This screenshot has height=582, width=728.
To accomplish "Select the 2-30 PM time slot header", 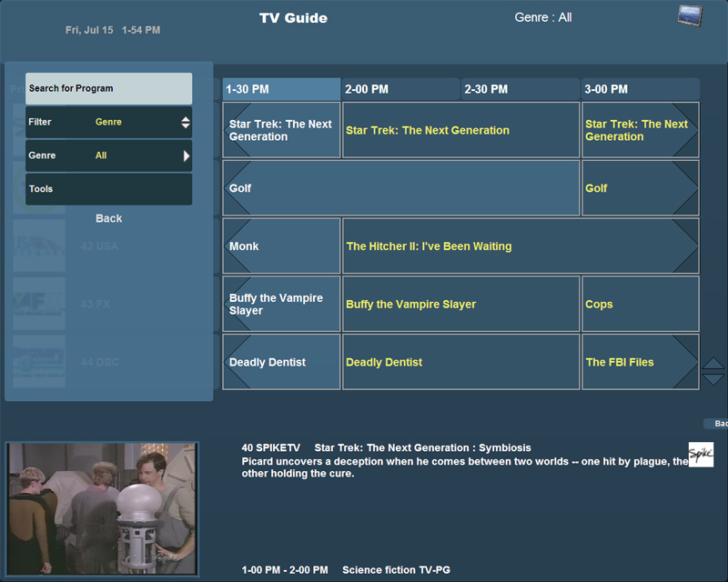I will 521,89.
